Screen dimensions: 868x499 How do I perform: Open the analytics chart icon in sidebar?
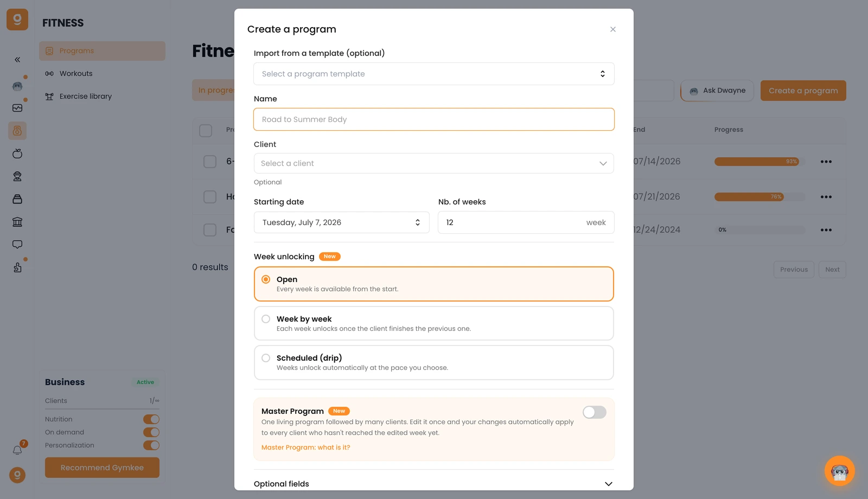click(x=17, y=108)
